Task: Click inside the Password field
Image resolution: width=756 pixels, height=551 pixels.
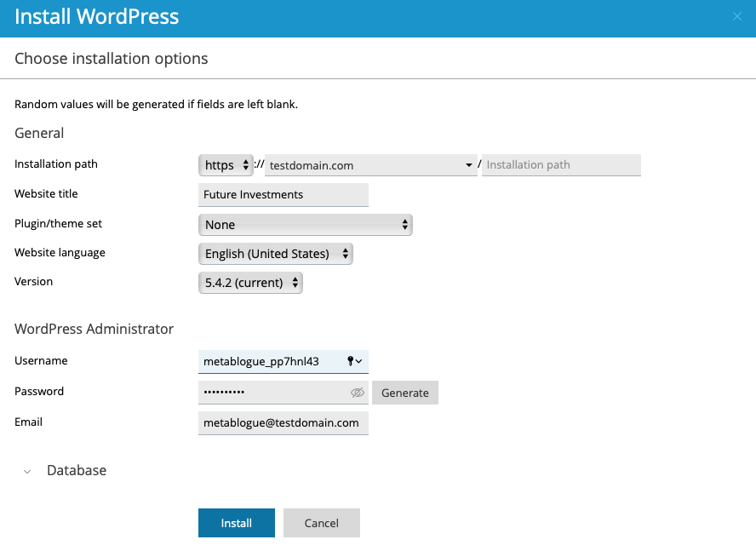Action: 272,393
